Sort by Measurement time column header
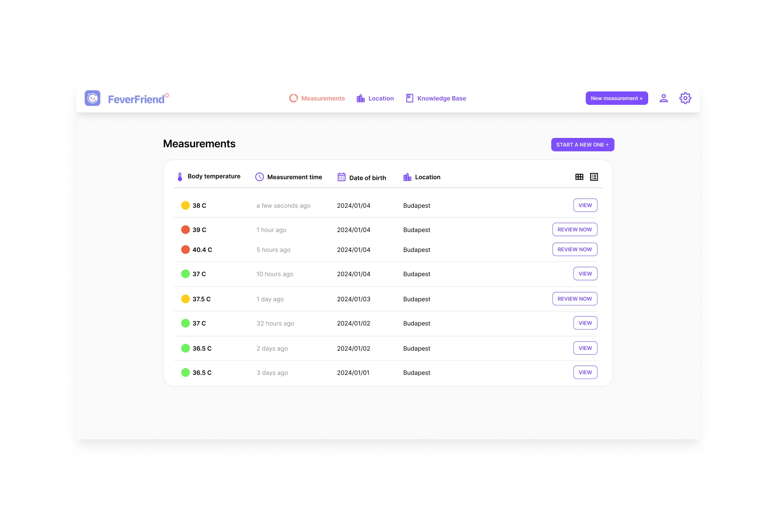 [x=295, y=177]
